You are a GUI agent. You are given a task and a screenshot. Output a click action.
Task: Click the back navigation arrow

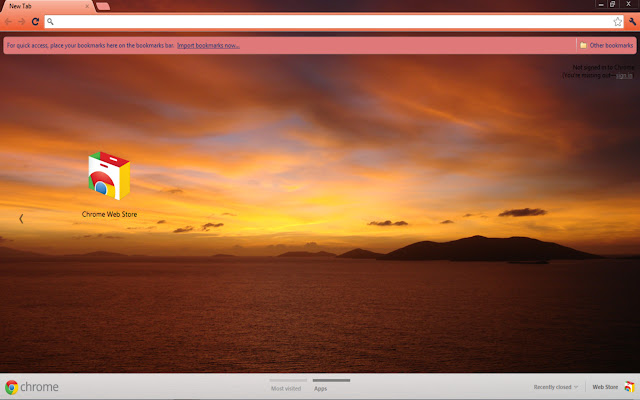point(9,21)
